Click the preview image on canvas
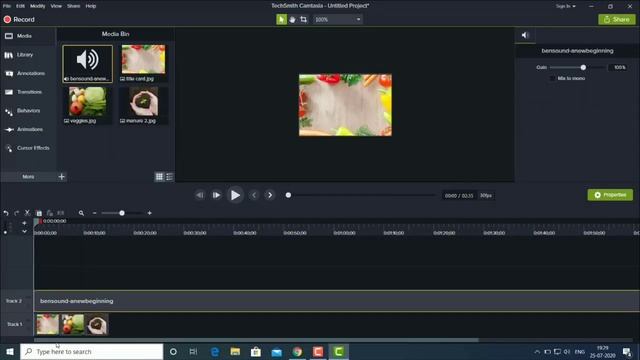Screen dimensions: 640x360 point(345,105)
